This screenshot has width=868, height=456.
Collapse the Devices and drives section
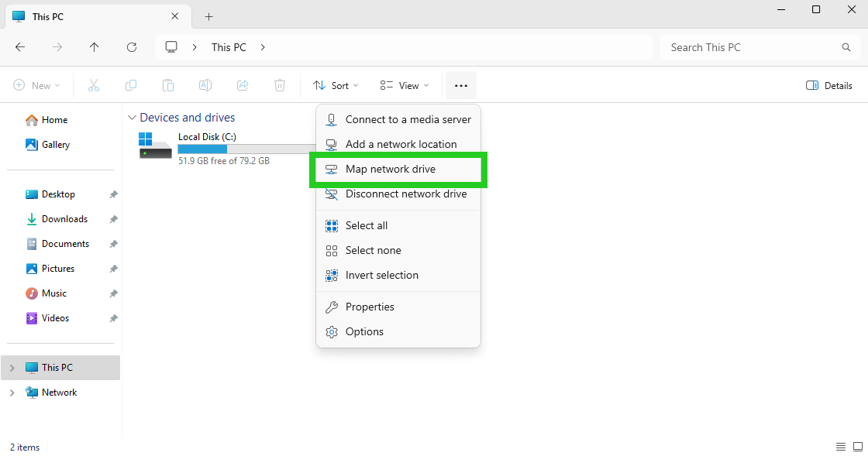(132, 117)
